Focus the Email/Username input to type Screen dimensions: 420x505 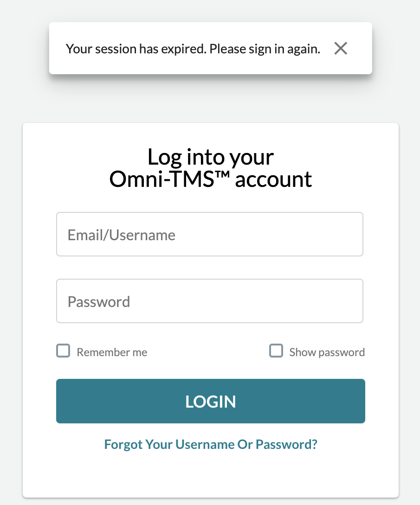pos(210,234)
